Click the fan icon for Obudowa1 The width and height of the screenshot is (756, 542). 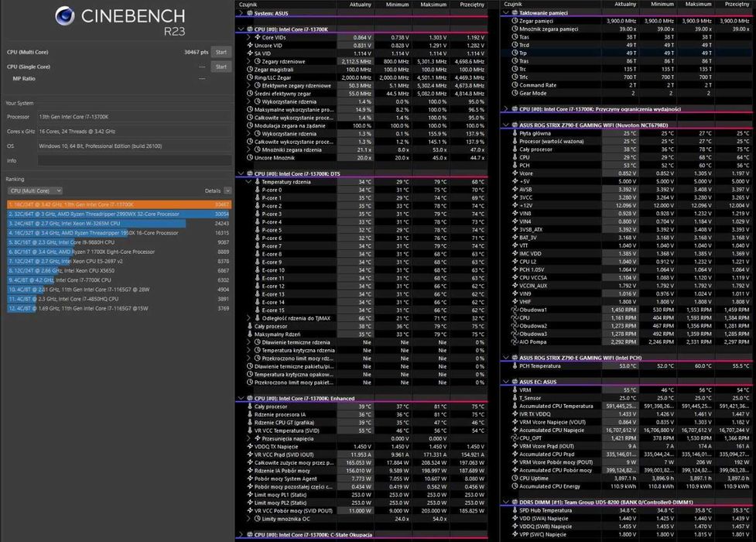515,310
